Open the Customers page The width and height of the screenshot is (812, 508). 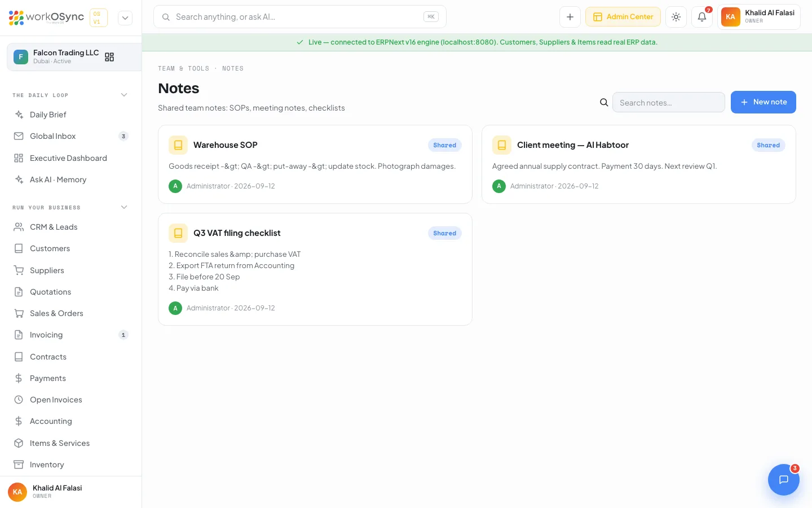(x=71, y=248)
